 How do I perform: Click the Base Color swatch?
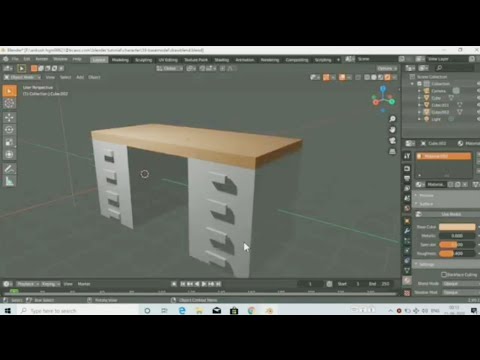[x=457, y=227]
